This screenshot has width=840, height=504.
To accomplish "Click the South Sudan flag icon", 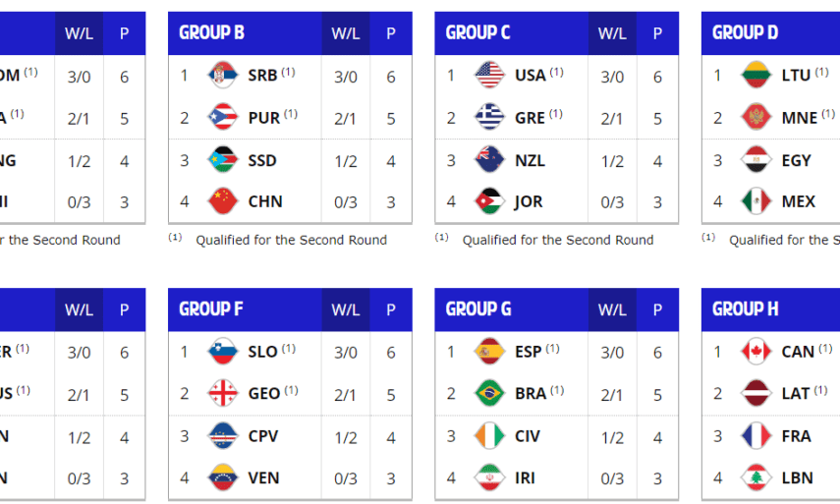I will point(223,160).
